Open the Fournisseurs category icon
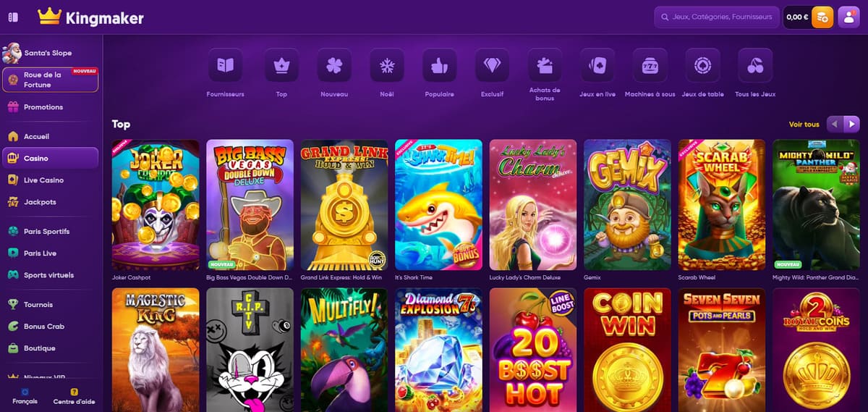The height and width of the screenshot is (412, 868). pos(225,65)
